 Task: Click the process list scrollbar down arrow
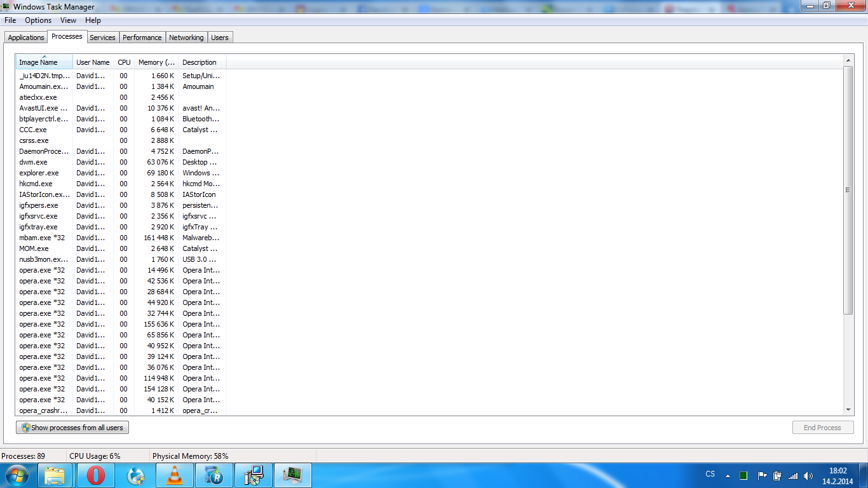(x=848, y=410)
